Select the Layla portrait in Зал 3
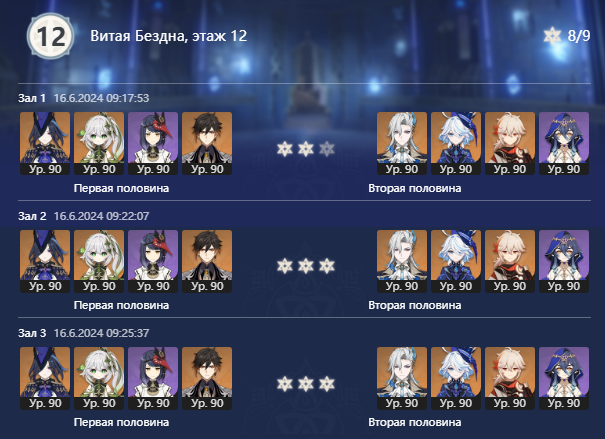Viewport: 605px width, 439px height. 564,378
